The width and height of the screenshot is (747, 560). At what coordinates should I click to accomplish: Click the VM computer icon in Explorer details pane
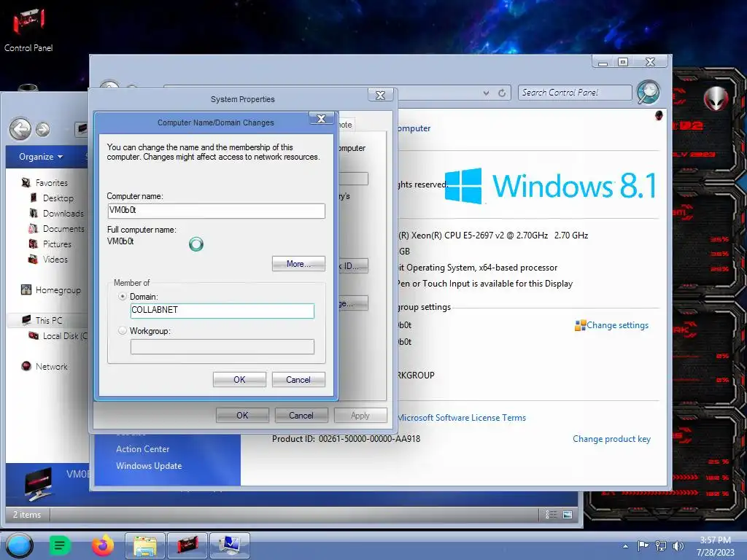(x=38, y=484)
